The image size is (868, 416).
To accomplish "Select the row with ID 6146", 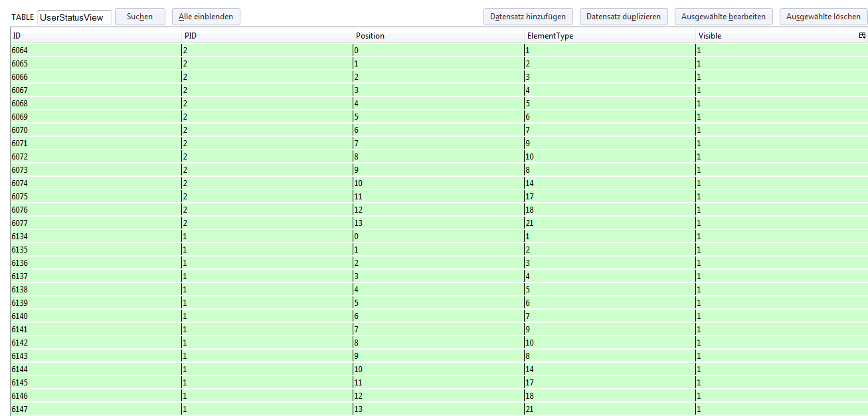I will [439, 396].
